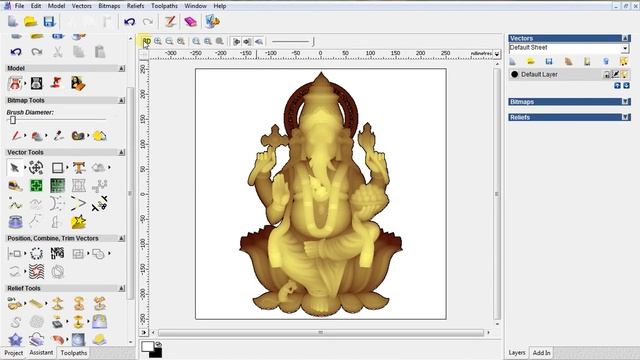
Task: Collapse the Position, Combine, Trim Vectors section
Action: pyautogui.click(x=121, y=238)
